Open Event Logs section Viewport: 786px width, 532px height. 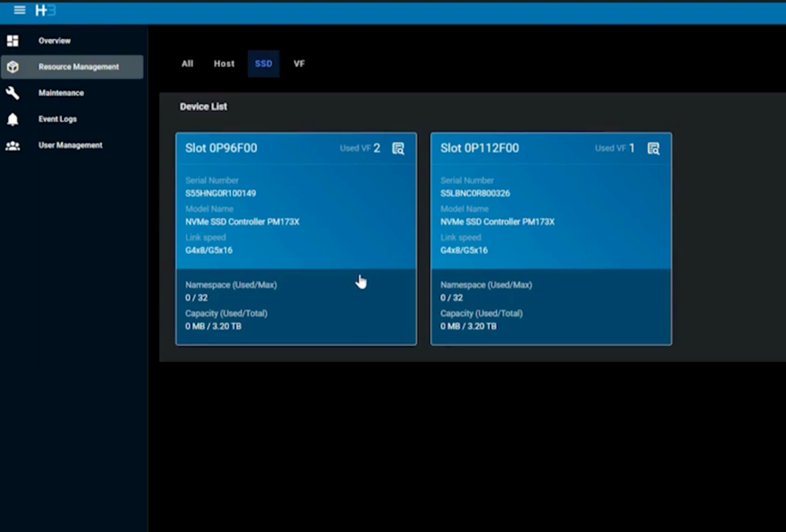click(x=57, y=120)
